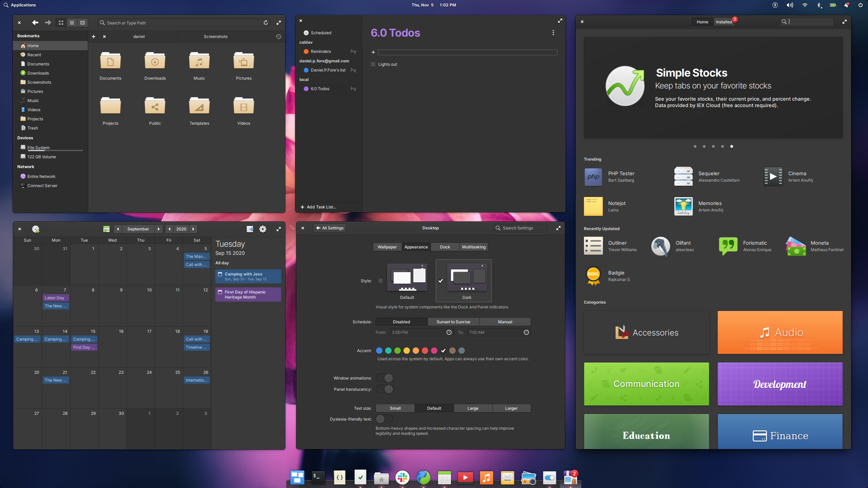Click the calendar settings gear icon

point(262,229)
